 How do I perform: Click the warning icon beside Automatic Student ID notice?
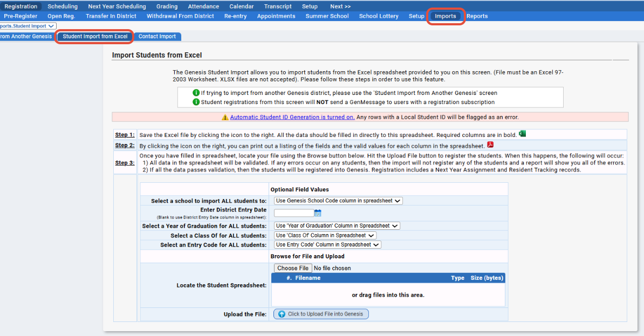tap(225, 118)
